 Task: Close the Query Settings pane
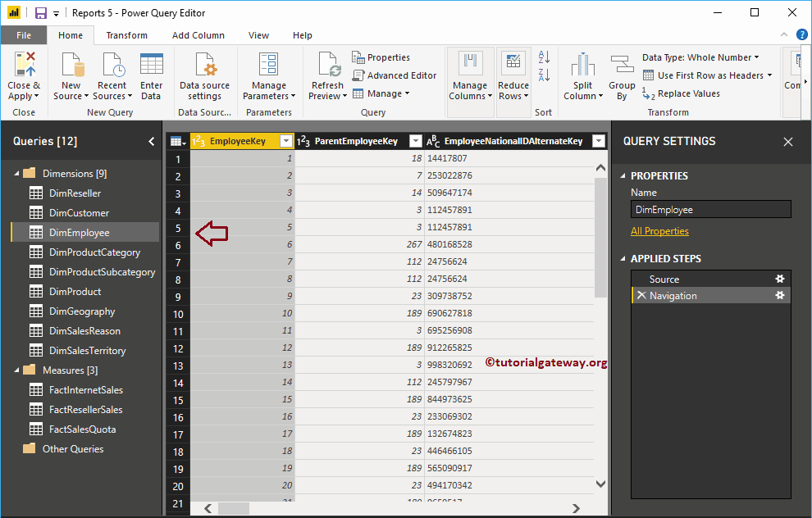point(788,142)
